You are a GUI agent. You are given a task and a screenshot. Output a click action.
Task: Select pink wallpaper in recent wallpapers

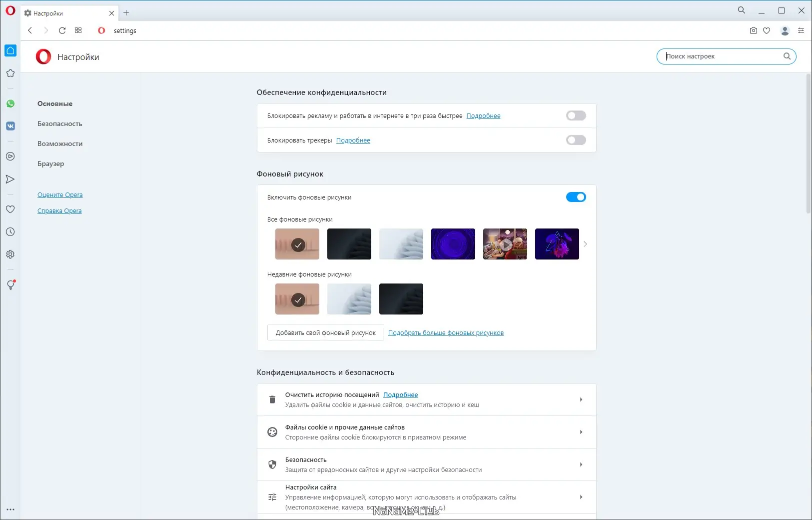pyautogui.click(x=297, y=299)
